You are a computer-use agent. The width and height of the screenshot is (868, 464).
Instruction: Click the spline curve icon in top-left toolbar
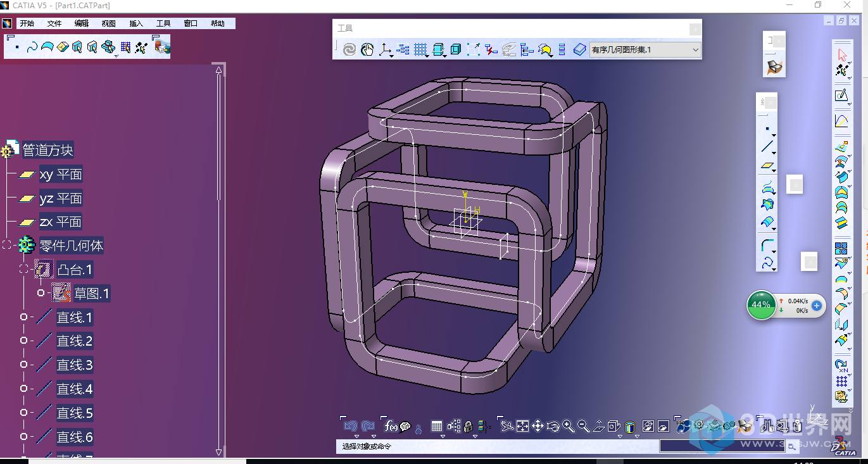(x=32, y=47)
